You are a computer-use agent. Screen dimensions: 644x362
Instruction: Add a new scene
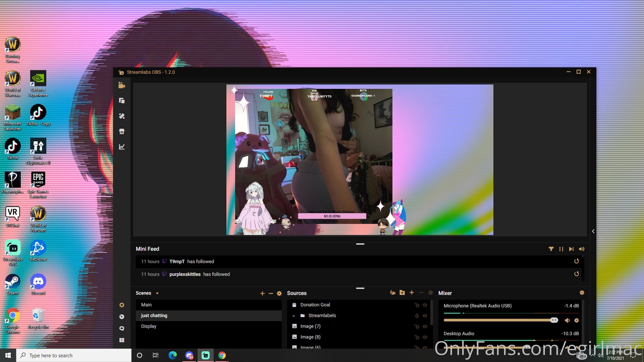pos(262,294)
